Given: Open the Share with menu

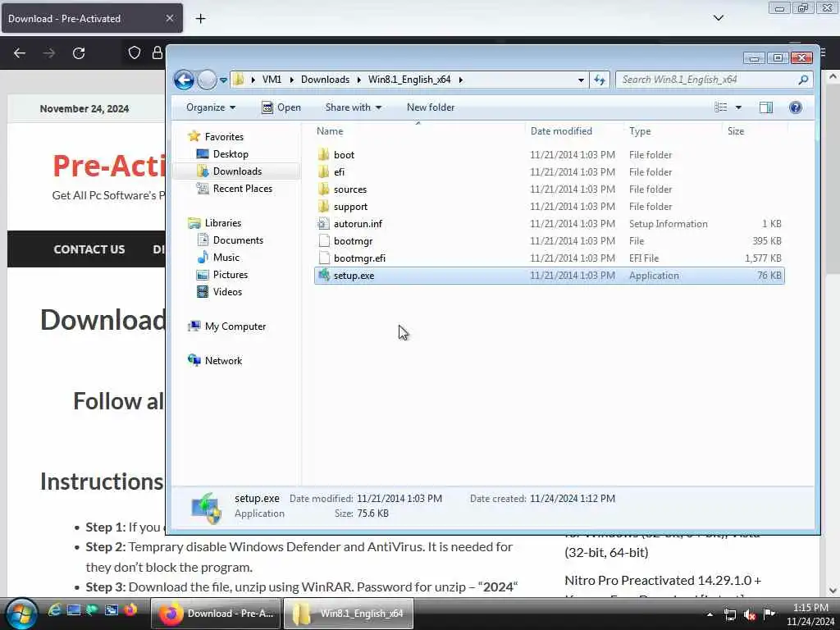Looking at the screenshot, I should pos(353,107).
